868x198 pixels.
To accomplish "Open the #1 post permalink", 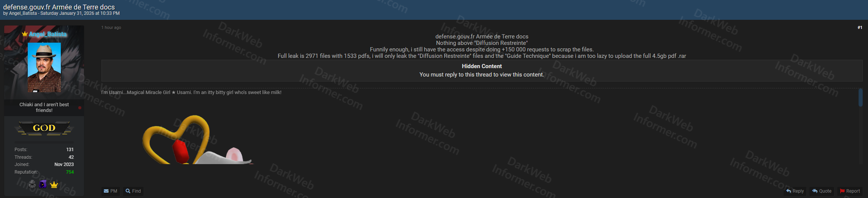I will click(x=860, y=27).
